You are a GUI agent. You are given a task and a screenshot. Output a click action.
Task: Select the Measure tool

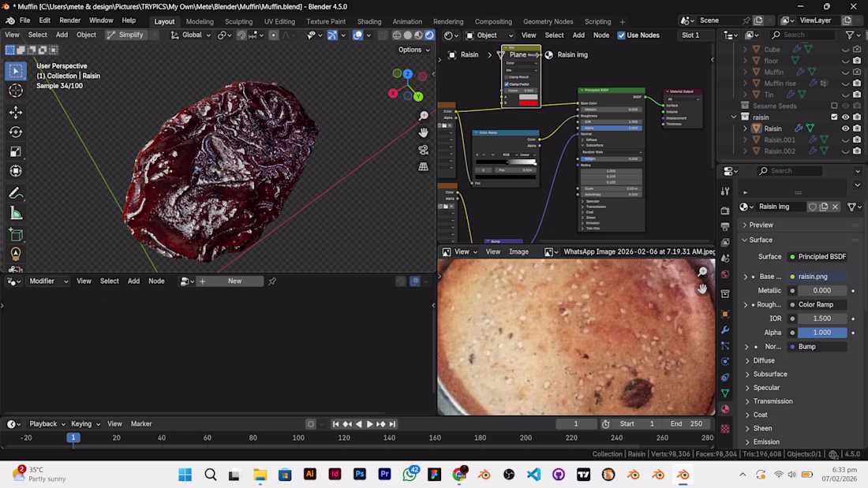point(16,213)
